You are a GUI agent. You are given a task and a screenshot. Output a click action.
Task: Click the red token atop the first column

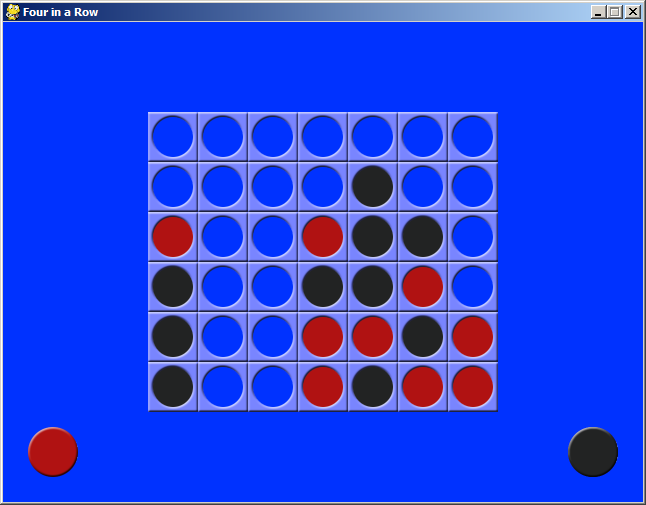[173, 236]
